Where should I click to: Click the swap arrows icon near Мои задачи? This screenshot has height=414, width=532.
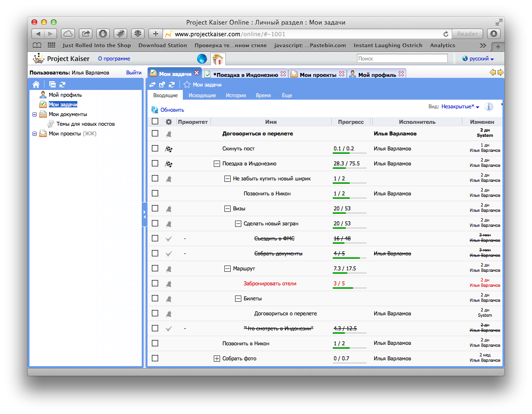point(152,85)
